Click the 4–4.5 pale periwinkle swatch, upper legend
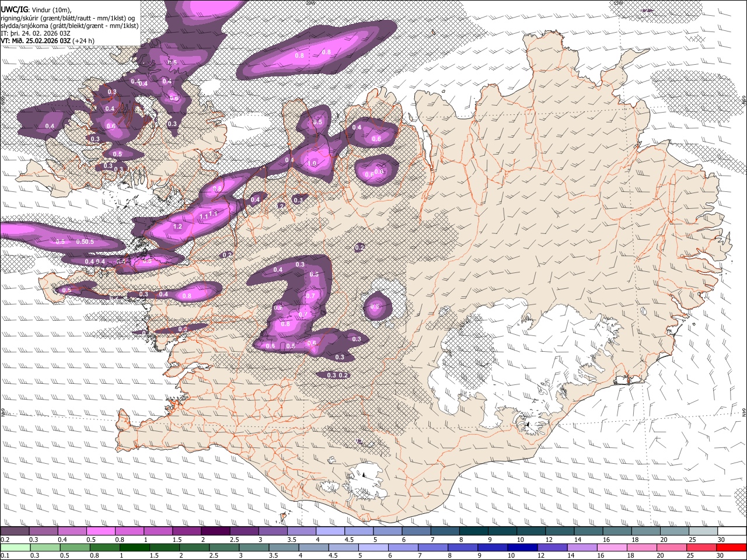The height and width of the screenshot is (560, 747). [330, 531]
